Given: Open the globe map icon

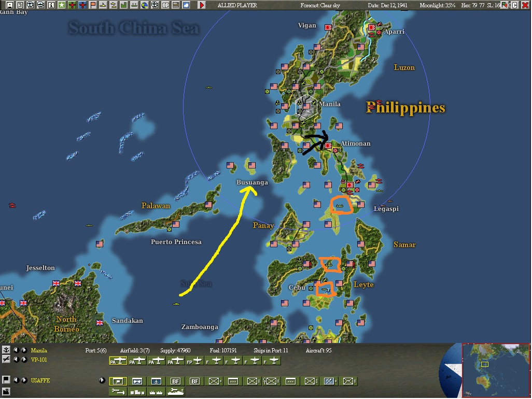Looking at the screenshot, I should pos(145,5).
